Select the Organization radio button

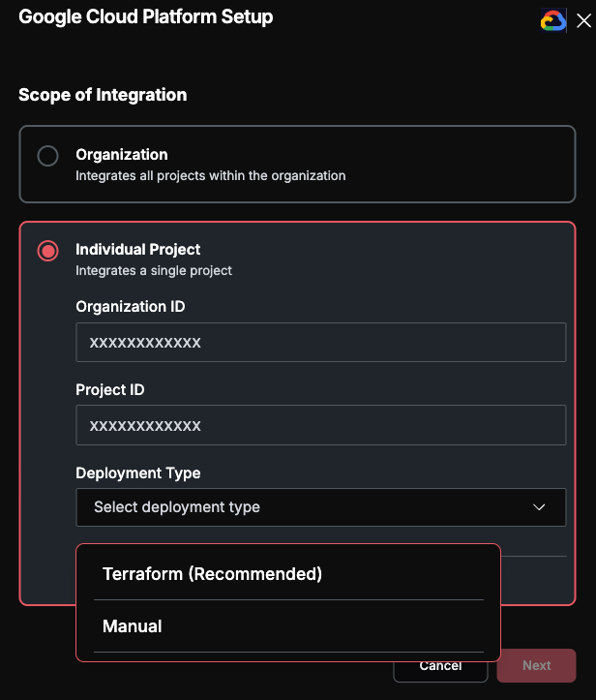[47, 156]
